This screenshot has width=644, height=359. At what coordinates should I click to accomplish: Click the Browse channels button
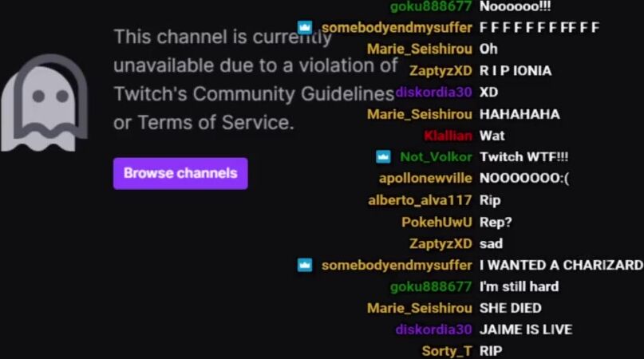(x=180, y=173)
